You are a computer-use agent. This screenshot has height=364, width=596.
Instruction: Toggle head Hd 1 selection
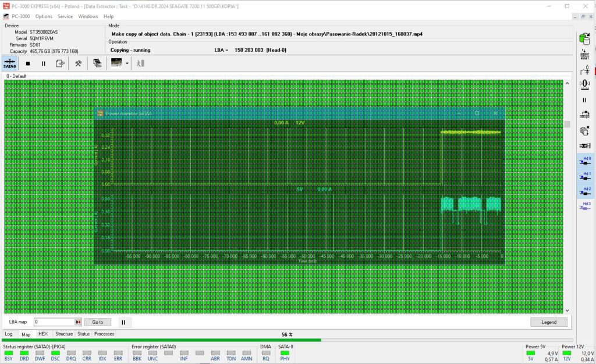pyautogui.click(x=585, y=176)
